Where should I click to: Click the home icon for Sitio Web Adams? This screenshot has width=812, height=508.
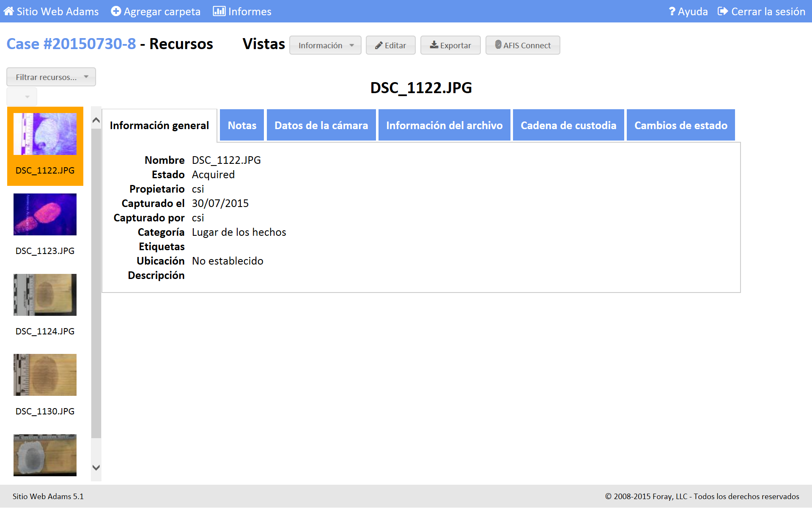[8, 11]
